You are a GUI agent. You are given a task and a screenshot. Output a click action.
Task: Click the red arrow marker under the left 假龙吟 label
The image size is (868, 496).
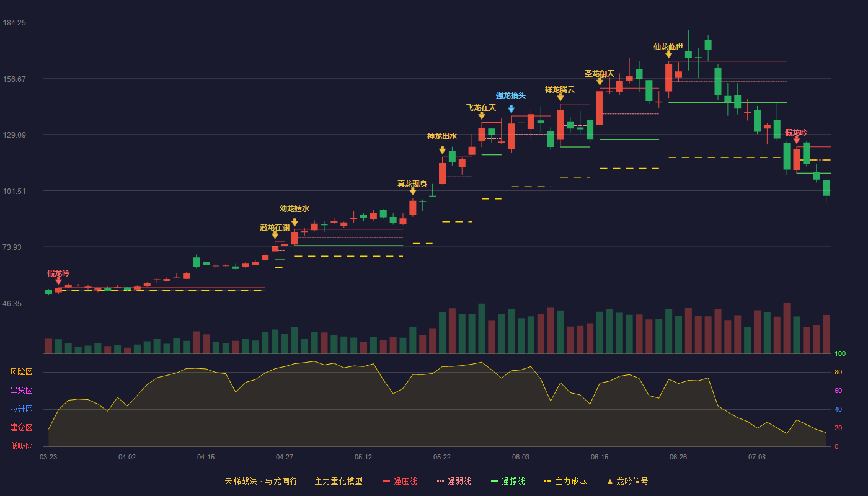click(x=58, y=281)
